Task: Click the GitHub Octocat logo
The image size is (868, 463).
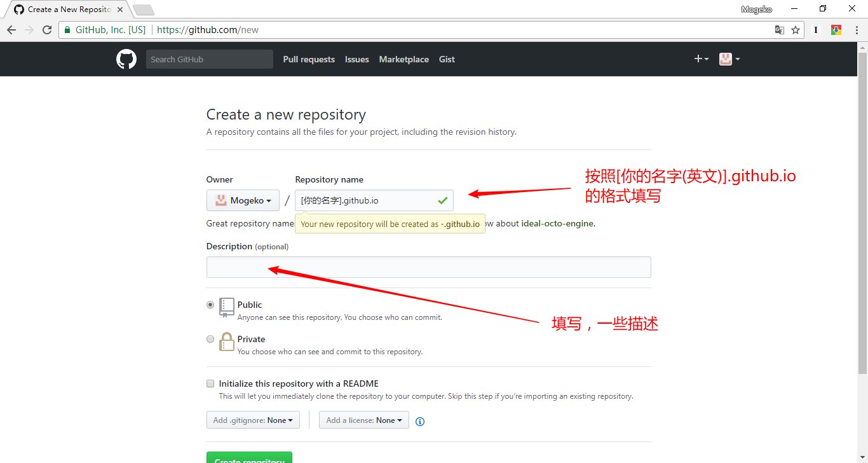Action: (x=126, y=59)
